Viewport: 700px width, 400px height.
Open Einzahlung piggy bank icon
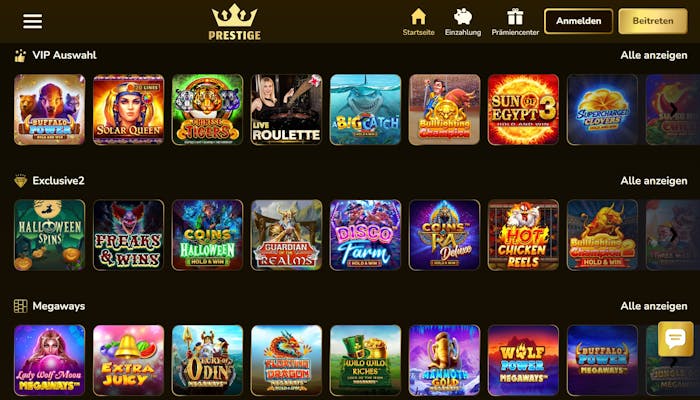click(463, 17)
